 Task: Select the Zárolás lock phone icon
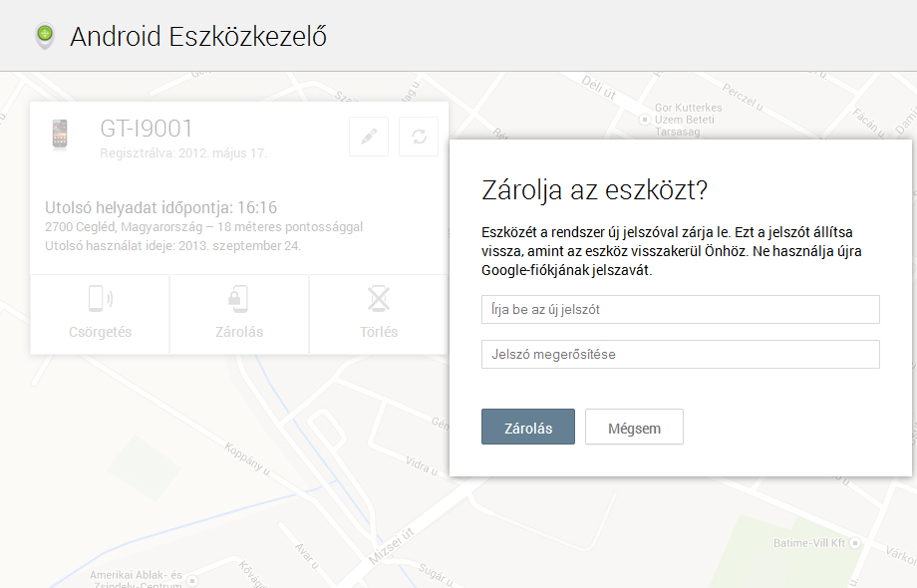(x=238, y=299)
